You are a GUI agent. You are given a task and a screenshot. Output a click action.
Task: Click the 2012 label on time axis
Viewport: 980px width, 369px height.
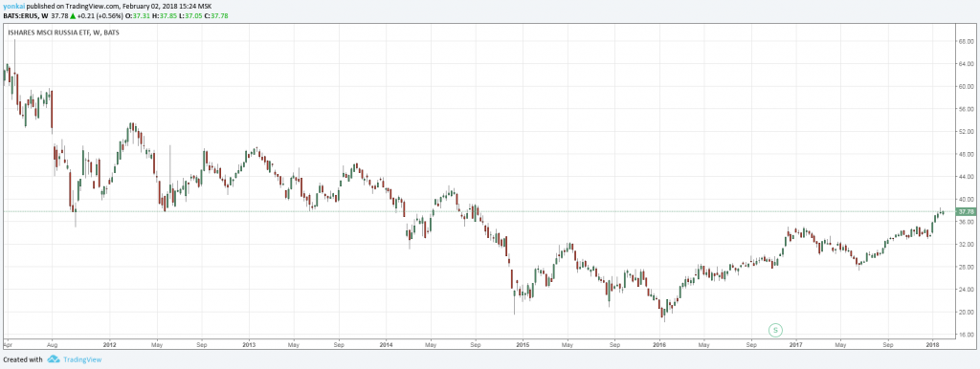click(109, 344)
